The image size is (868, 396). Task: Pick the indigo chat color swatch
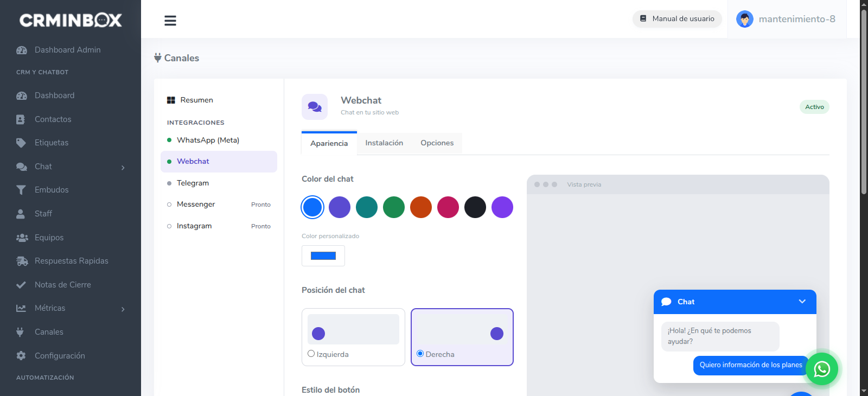(x=340, y=207)
